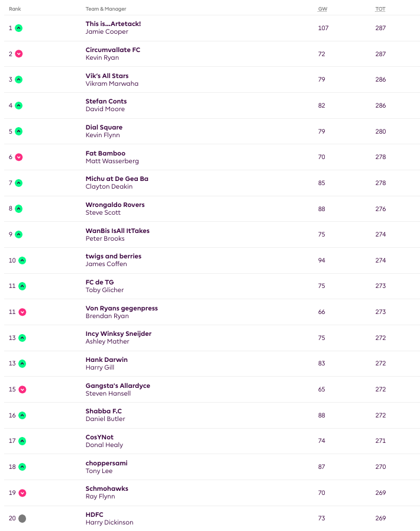Click red down arrow for Von Ryans gegenpress
This screenshot has width=420, height=531.
(22, 312)
